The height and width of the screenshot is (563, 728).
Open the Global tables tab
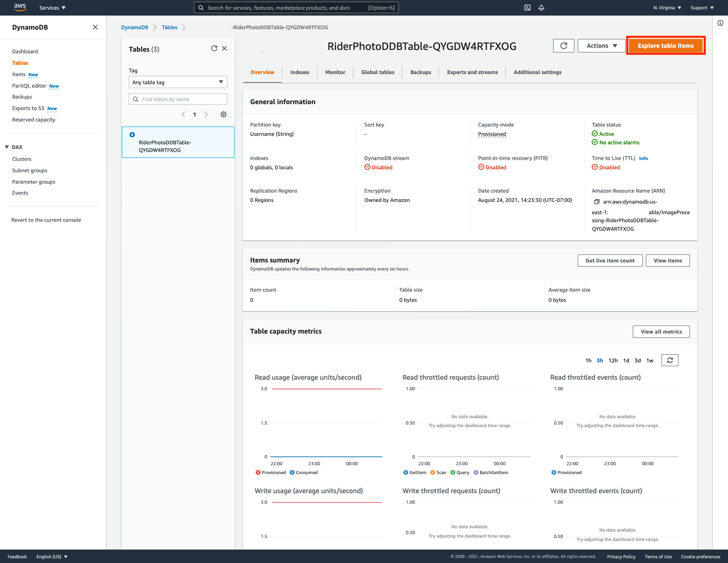click(x=378, y=72)
